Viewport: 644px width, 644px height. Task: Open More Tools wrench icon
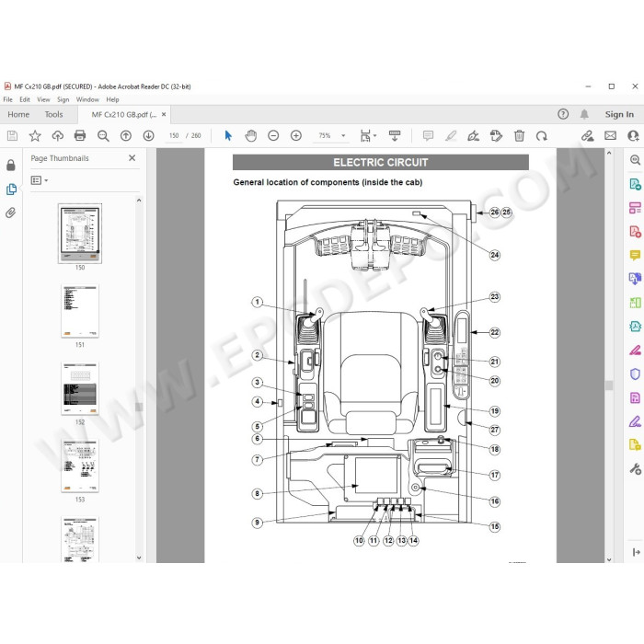coord(635,468)
